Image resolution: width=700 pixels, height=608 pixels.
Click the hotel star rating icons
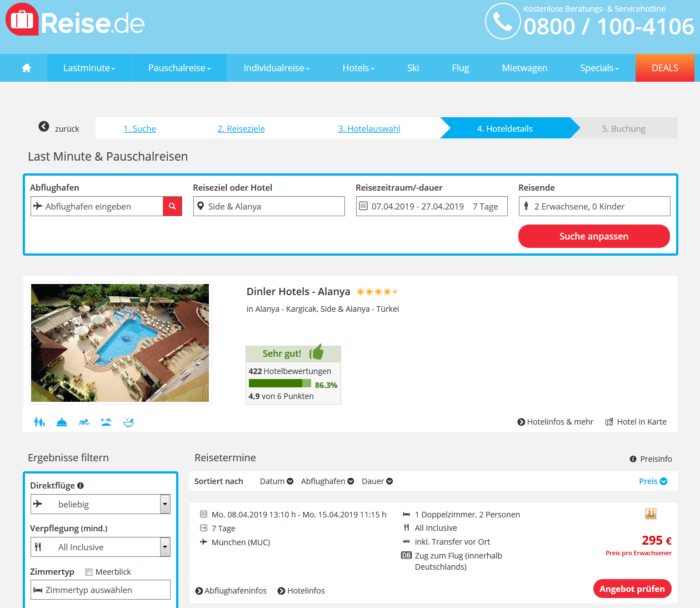click(x=377, y=292)
